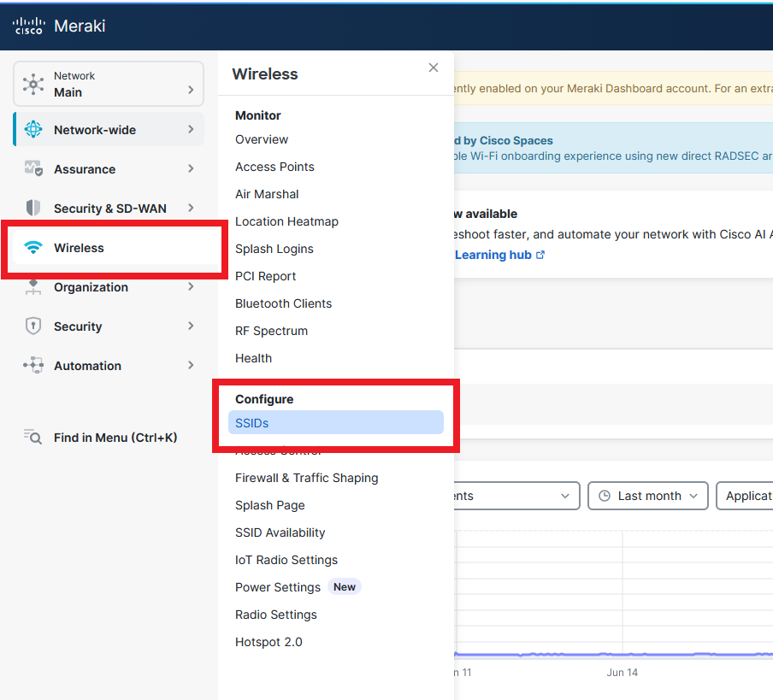Open Firewall & Traffic Shaping
This screenshot has height=700, width=773.
[307, 478]
